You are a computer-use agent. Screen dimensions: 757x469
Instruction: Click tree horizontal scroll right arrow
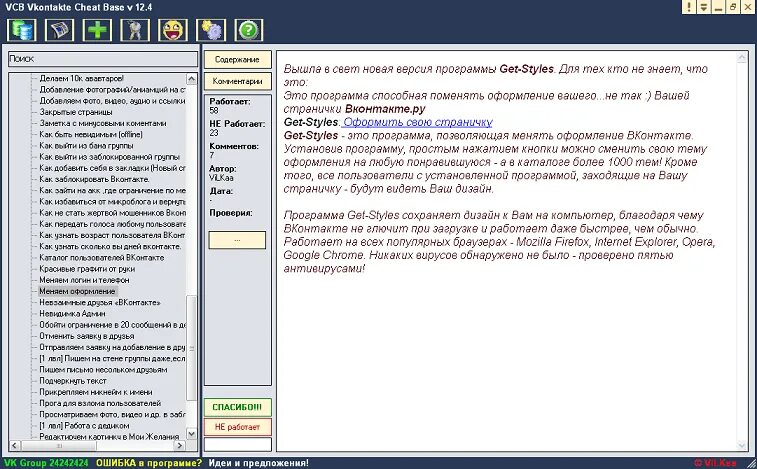180,445
